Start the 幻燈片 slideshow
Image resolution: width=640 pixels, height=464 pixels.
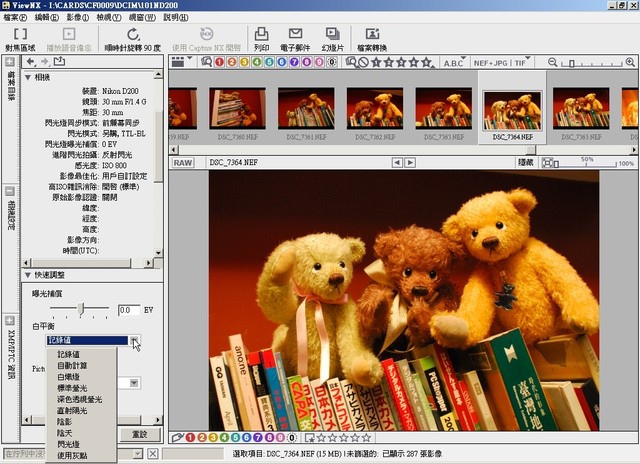tap(333, 40)
